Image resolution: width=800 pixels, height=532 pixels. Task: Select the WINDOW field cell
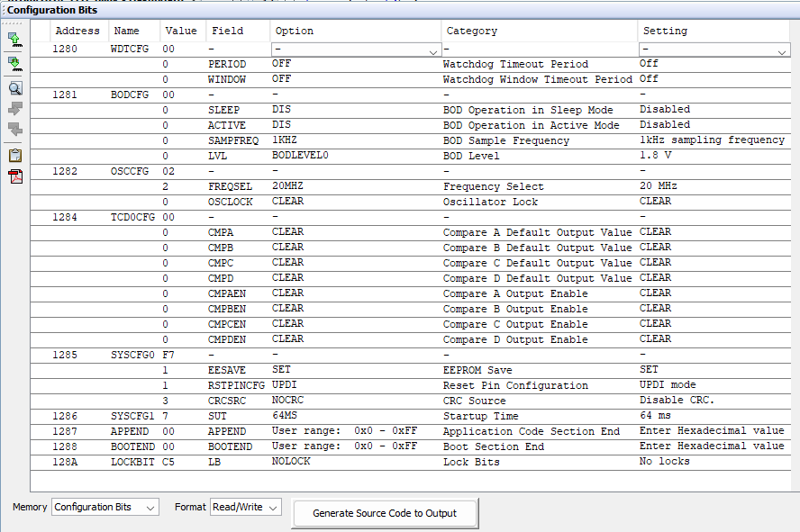(227, 79)
